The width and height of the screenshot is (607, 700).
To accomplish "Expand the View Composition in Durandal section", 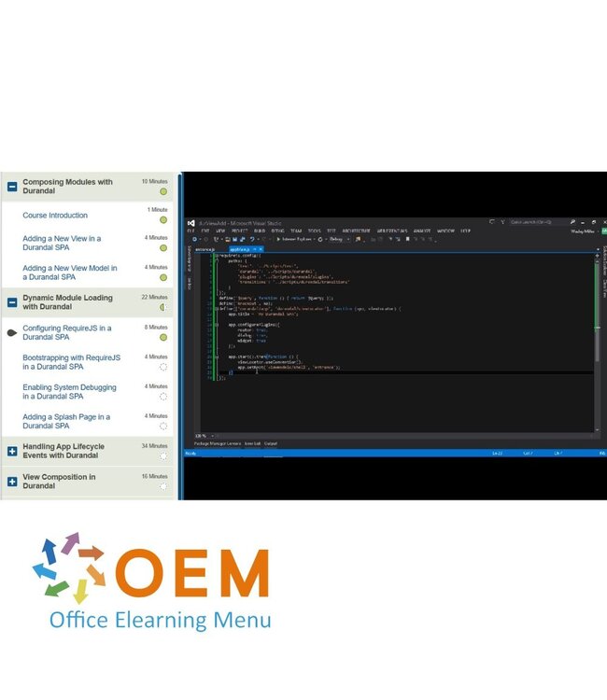I will [x=12, y=482].
